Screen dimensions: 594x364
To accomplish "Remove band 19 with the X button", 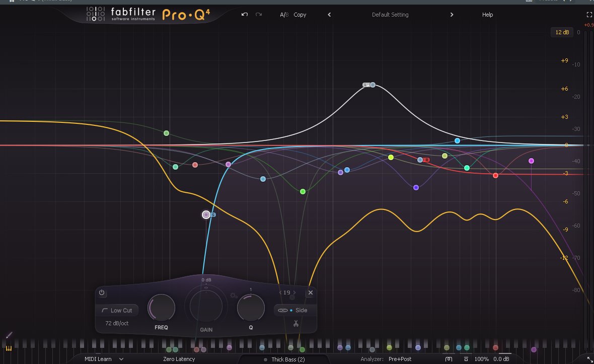I will [310, 293].
